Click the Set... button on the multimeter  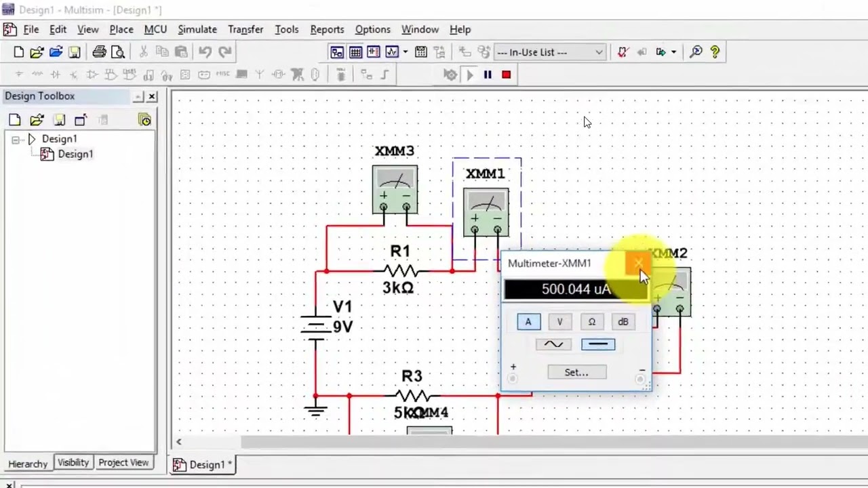[576, 372]
